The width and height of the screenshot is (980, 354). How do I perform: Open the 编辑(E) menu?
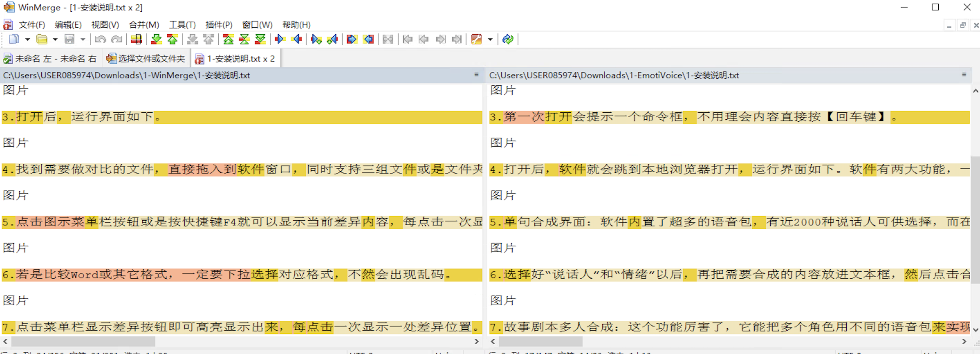click(68, 25)
